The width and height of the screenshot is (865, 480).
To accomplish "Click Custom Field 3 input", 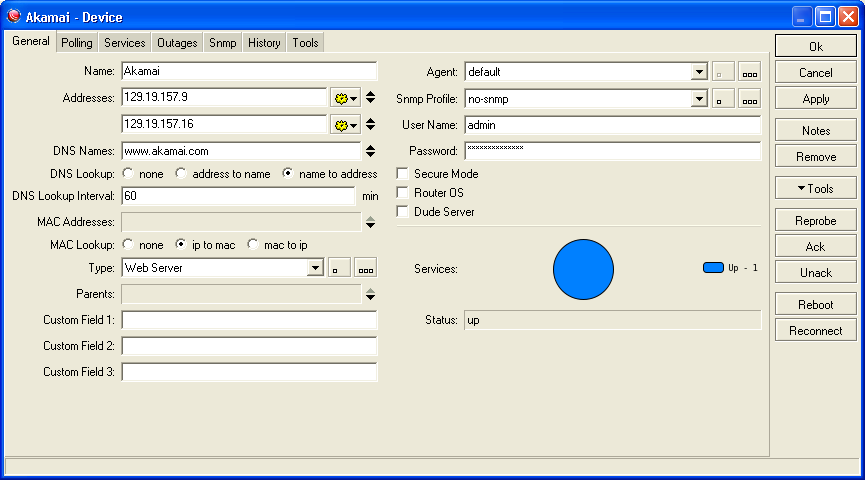I will tap(249, 372).
